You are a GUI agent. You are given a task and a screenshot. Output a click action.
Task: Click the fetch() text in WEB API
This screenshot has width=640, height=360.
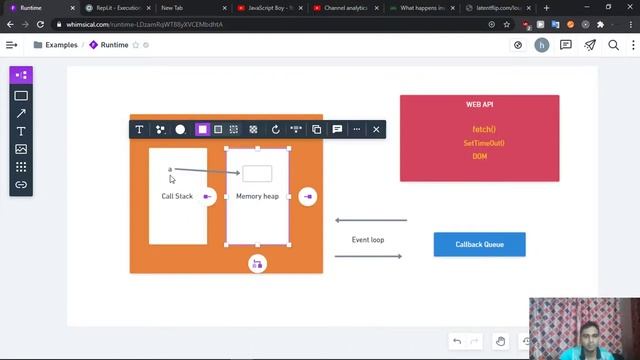coord(484,129)
